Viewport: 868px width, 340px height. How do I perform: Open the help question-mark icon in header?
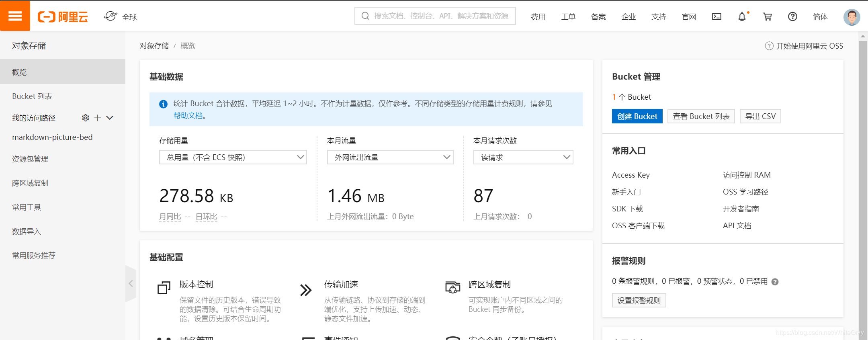(792, 16)
